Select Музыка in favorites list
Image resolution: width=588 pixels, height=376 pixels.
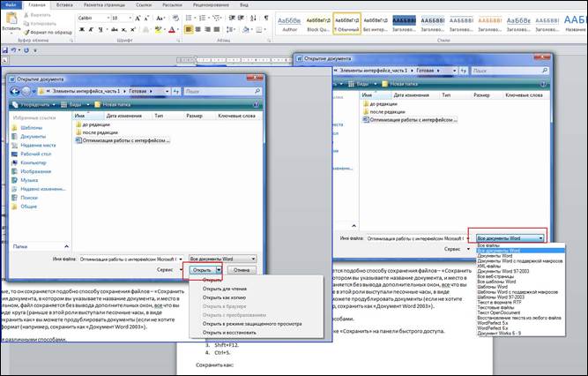click(25, 180)
